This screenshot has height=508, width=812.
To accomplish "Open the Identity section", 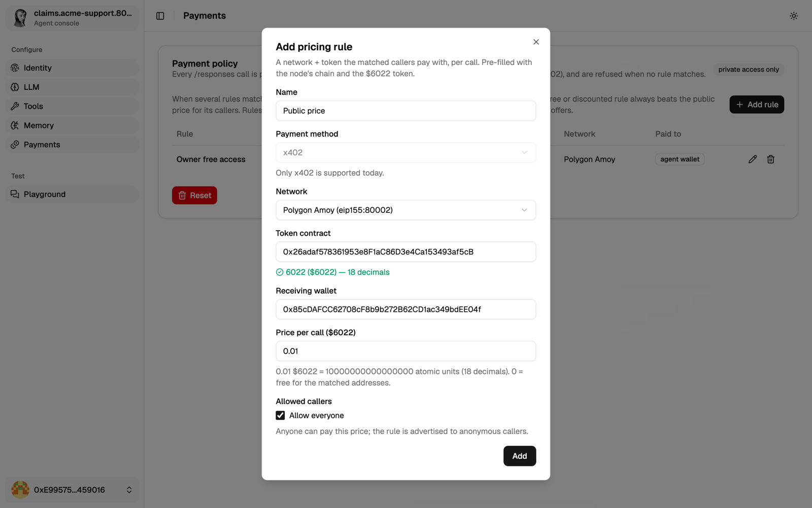I will pyautogui.click(x=72, y=68).
